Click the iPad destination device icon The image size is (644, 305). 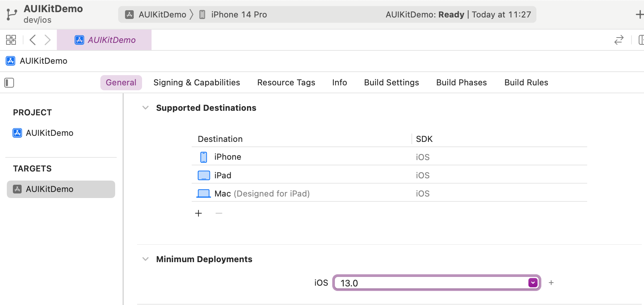coord(204,175)
